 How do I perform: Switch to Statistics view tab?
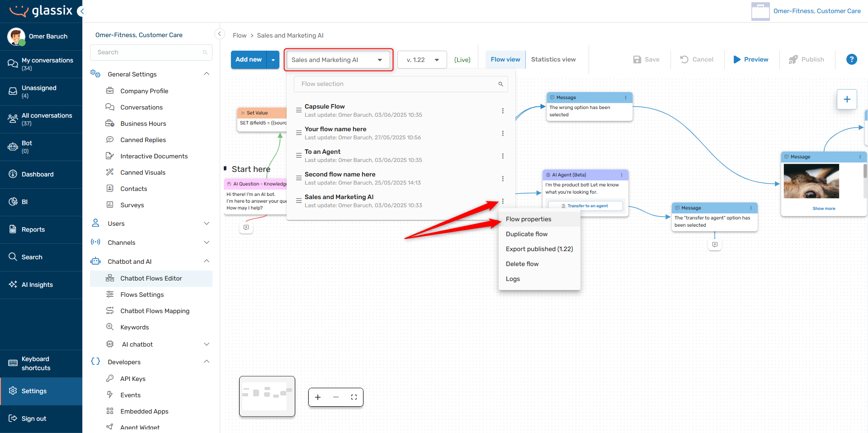553,59
